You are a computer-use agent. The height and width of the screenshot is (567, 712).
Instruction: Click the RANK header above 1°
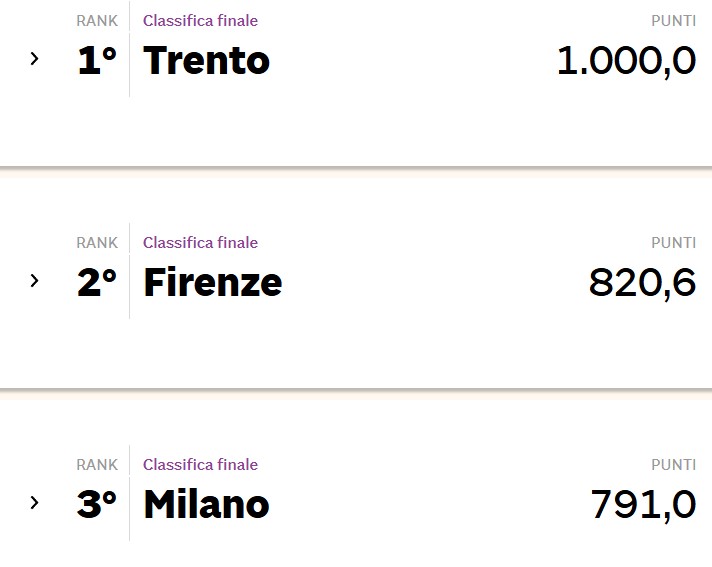coord(97,21)
